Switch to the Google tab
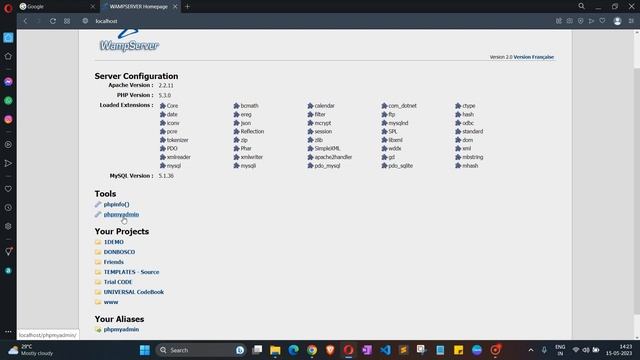Image resolution: width=640 pixels, height=360 pixels. [x=57, y=7]
